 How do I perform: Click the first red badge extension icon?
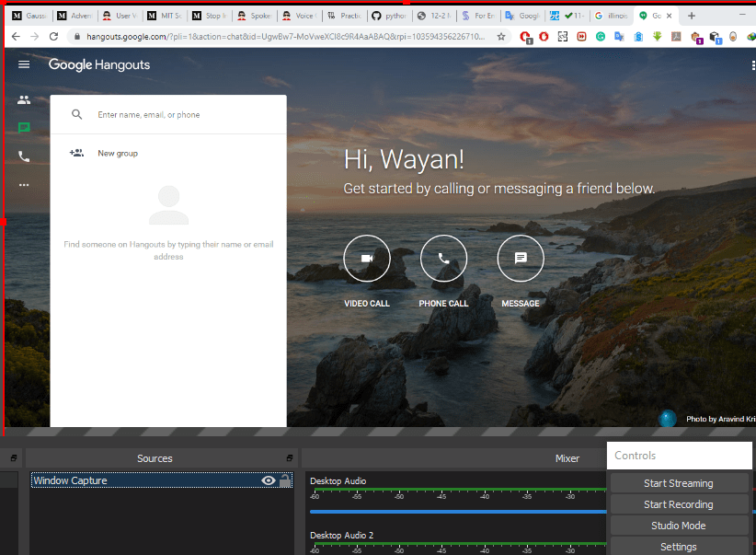(x=525, y=37)
